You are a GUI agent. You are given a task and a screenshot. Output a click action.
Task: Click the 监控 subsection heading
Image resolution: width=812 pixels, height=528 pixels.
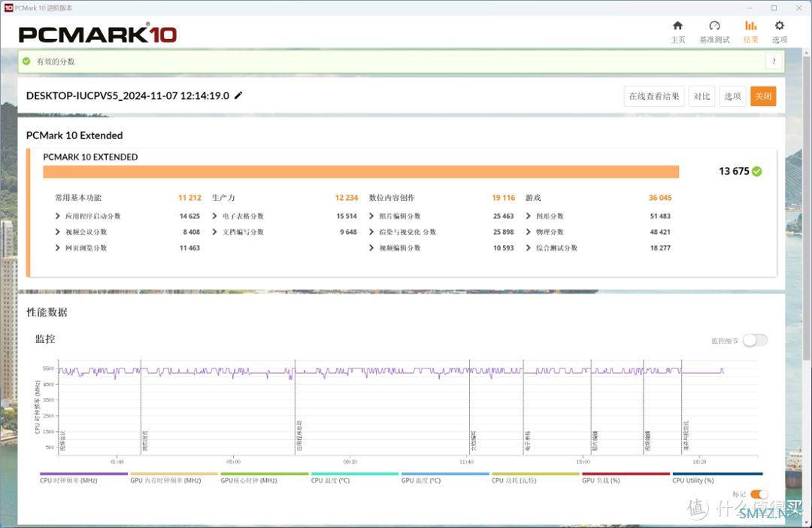pyautogui.click(x=45, y=339)
